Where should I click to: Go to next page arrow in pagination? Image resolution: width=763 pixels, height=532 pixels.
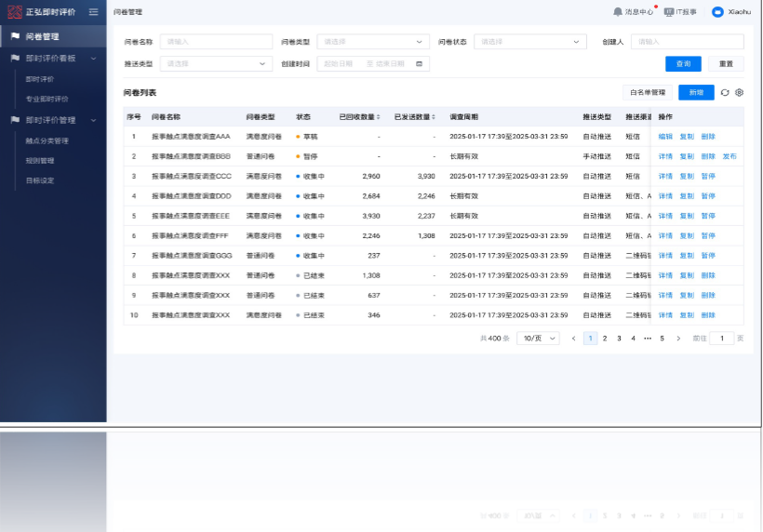click(x=678, y=339)
